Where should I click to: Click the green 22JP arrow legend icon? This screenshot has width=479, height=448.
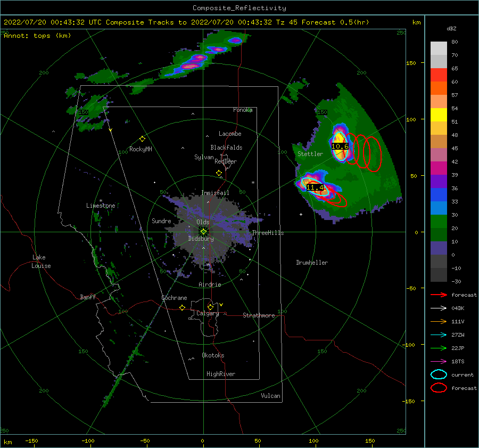point(439,348)
